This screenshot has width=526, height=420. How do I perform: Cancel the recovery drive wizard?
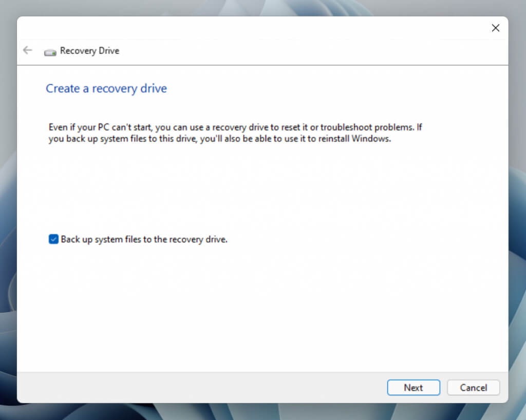[x=473, y=388]
